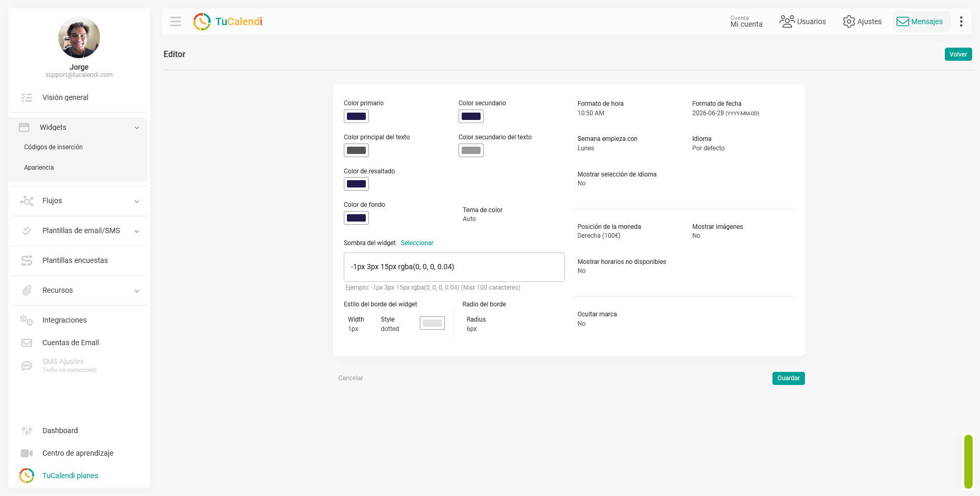Toggle Mostrar imágenes value

point(696,236)
